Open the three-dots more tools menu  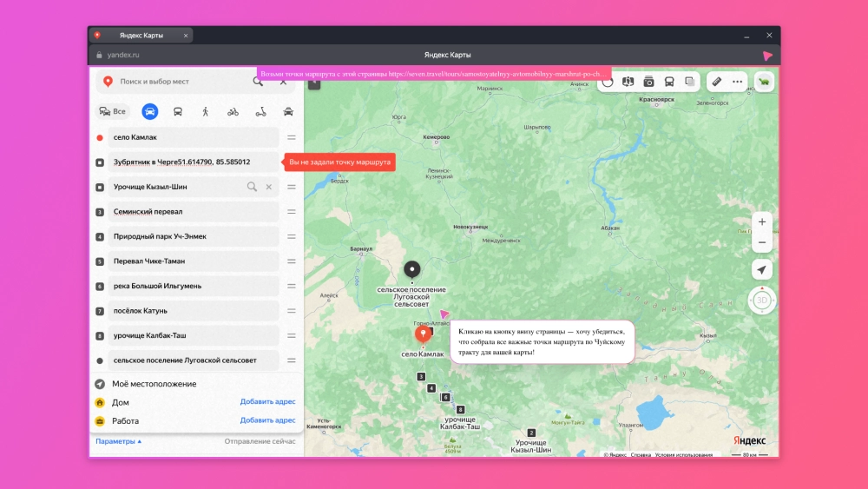[x=738, y=82]
